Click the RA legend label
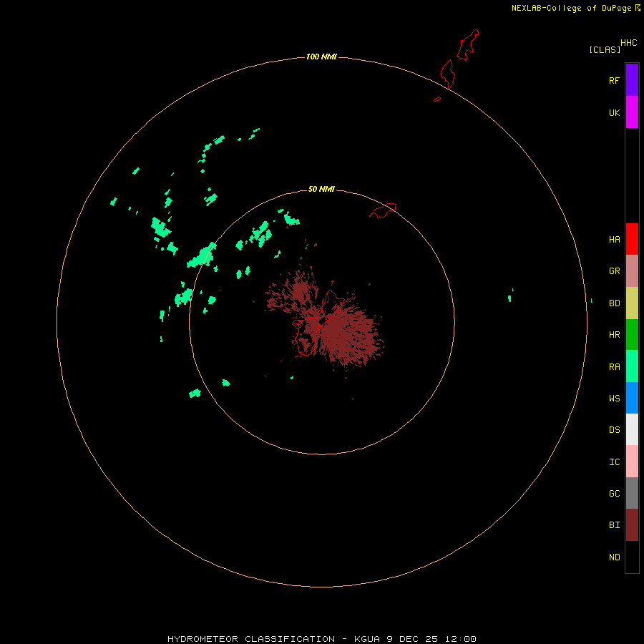 614,367
